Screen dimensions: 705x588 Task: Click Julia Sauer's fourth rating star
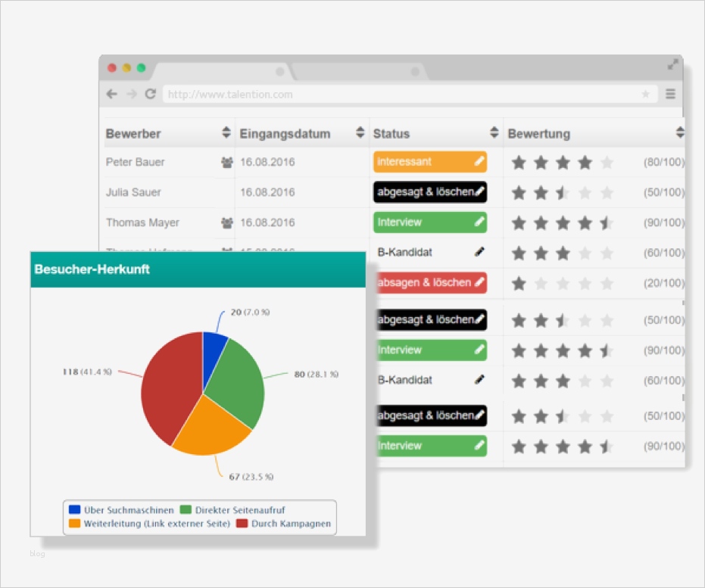coord(585,193)
